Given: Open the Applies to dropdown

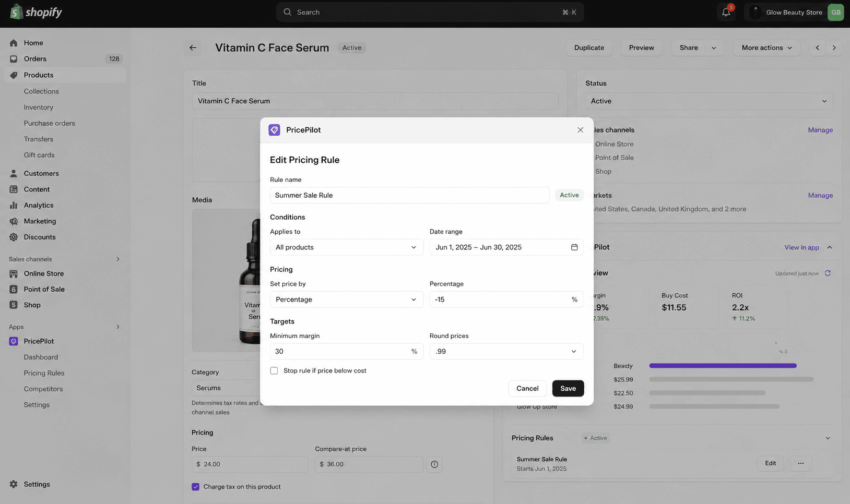Looking at the screenshot, I should (x=347, y=247).
